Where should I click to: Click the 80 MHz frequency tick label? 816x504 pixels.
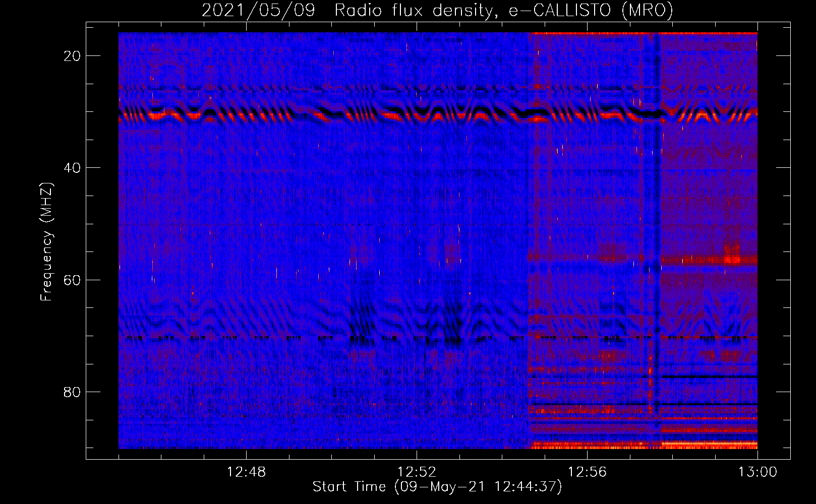(72, 392)
